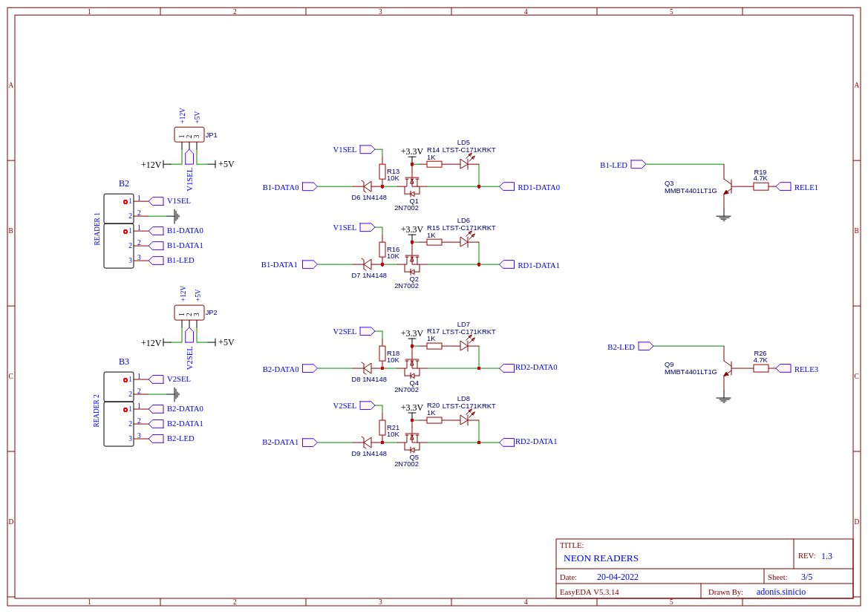
Task: Click the LD5 LED symbol
Action: 465,163
